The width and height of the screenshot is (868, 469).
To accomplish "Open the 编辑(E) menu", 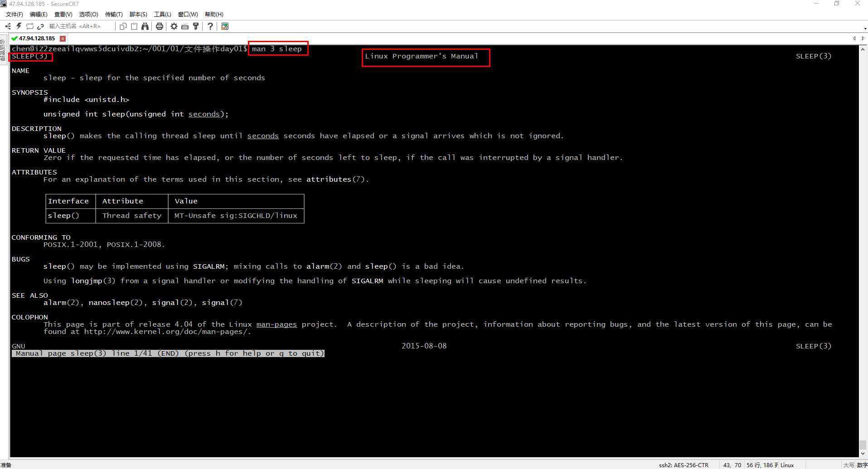I will coord(39,15).
